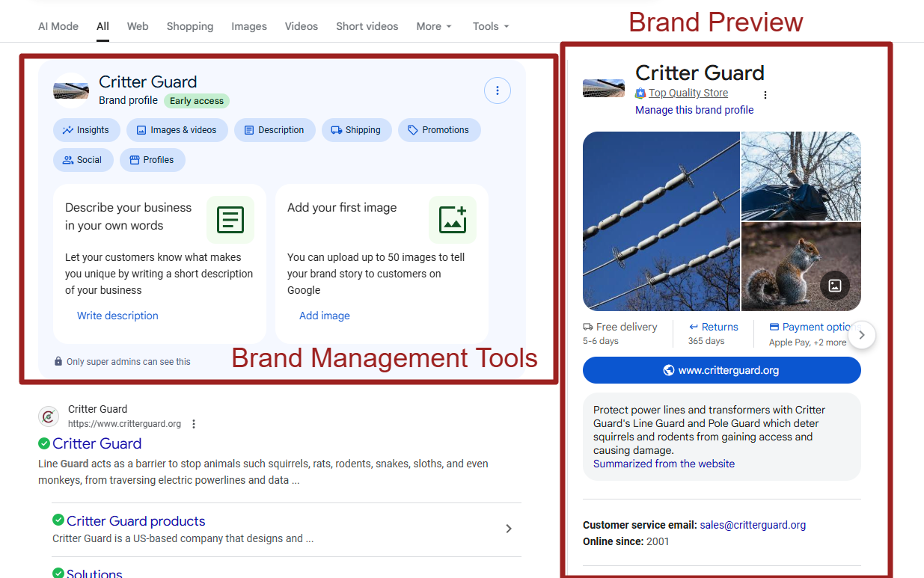Click the www.critterguard.org button
This screenshot has height=578, width=924.
[x=721, y=369]
